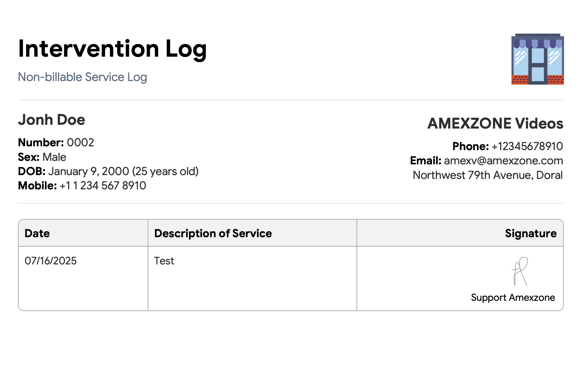Select the 07/16/2025 date cell
583x392 pixels.
point(51,261)
